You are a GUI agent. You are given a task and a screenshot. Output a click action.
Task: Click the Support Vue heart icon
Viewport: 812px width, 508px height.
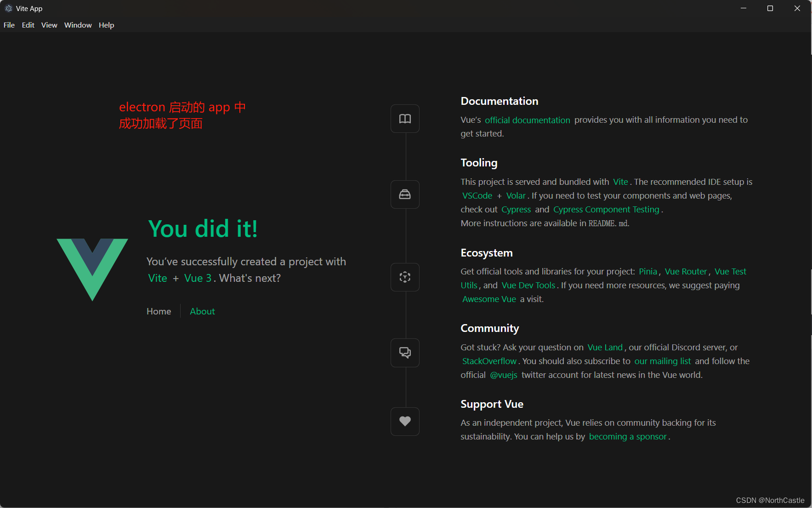405,422
